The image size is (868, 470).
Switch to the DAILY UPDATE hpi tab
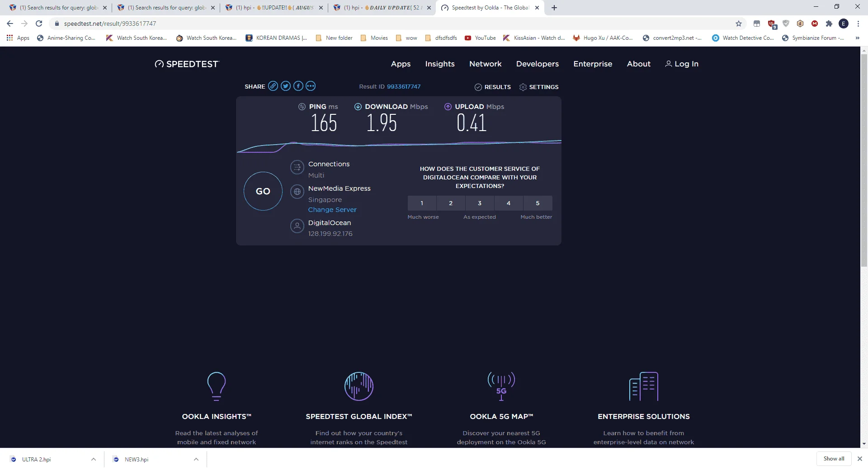pos(382,8)
